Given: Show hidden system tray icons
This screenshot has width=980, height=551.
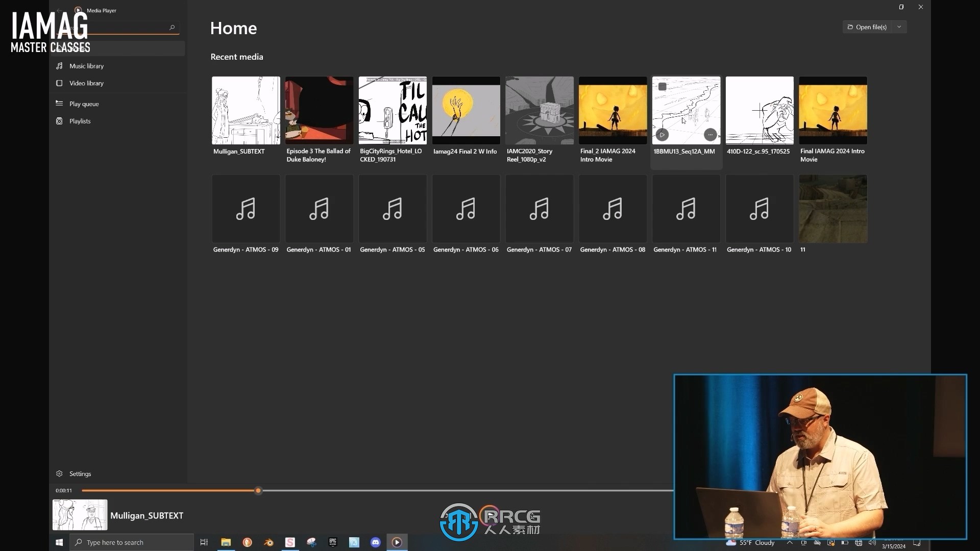Looking at the screenshot, I should [790, 542].
